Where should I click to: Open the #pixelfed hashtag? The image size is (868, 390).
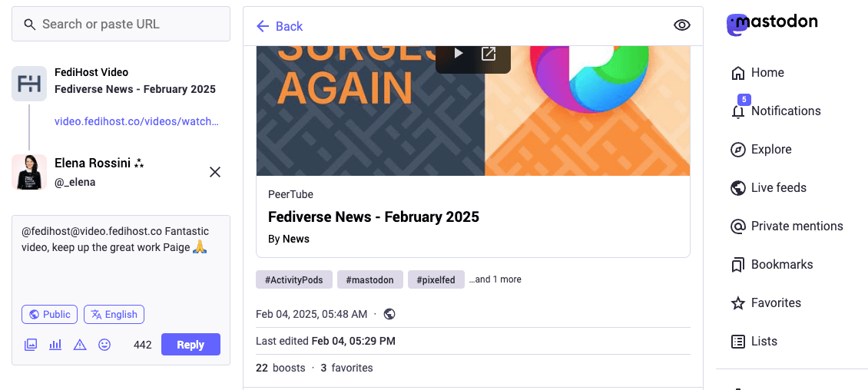click(436, 280)
